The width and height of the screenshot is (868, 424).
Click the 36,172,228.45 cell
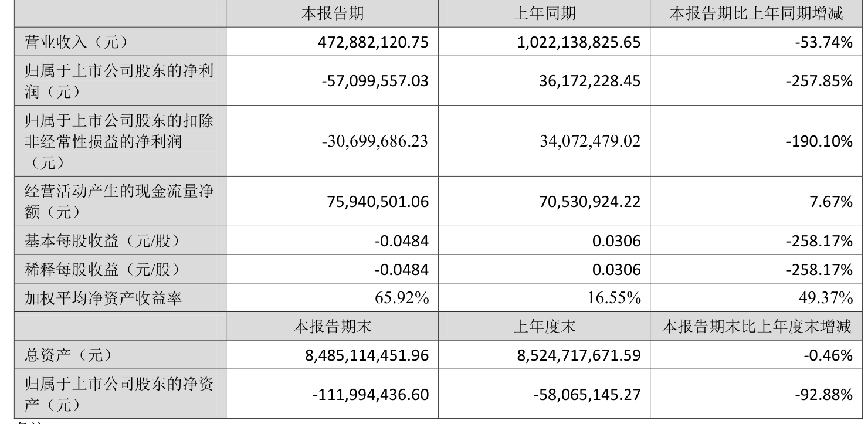[588, 81]
